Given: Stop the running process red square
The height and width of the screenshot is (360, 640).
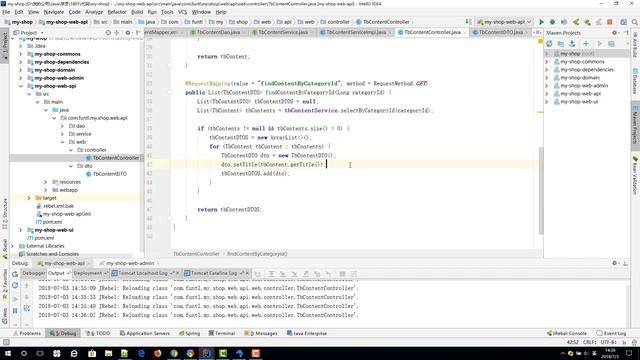Looking at the screenshot, I should [610, 22].
